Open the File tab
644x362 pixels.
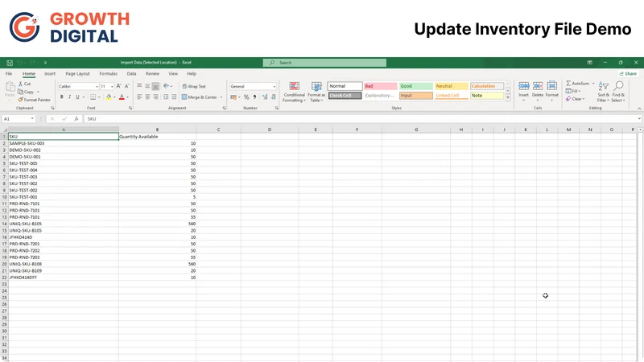click(9, 74)
